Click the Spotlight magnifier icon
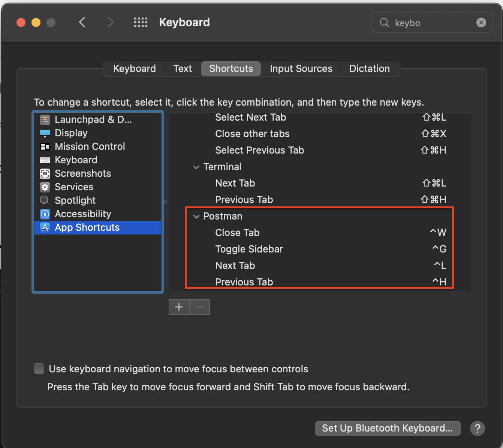This screenshot has width=503, height=448. 45,201
